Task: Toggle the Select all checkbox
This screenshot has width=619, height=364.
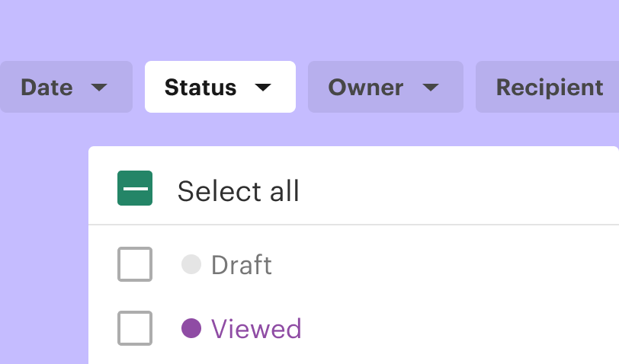Action: (135, 188)
